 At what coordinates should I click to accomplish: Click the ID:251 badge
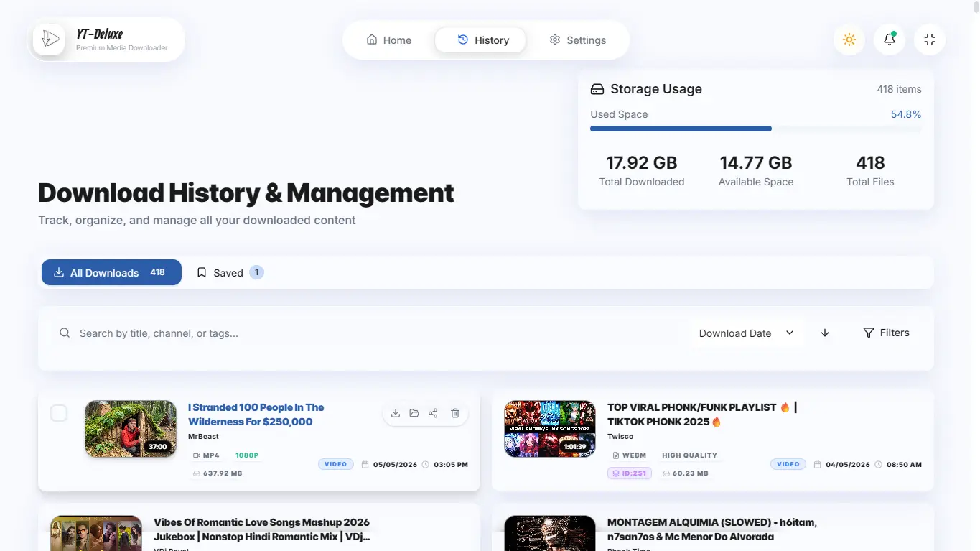click(630, 473)
